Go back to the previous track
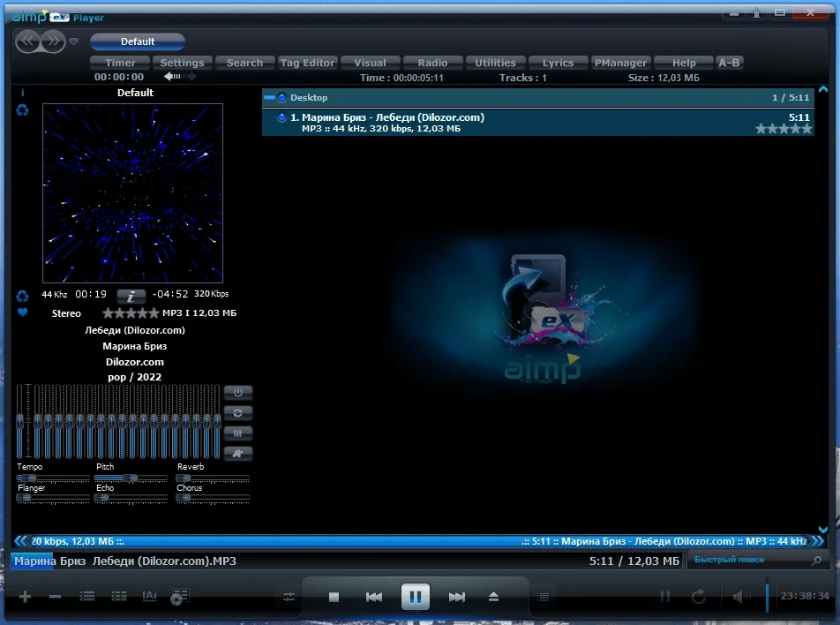The height and width of the screenshot is (625, 840). click(374, 597)
